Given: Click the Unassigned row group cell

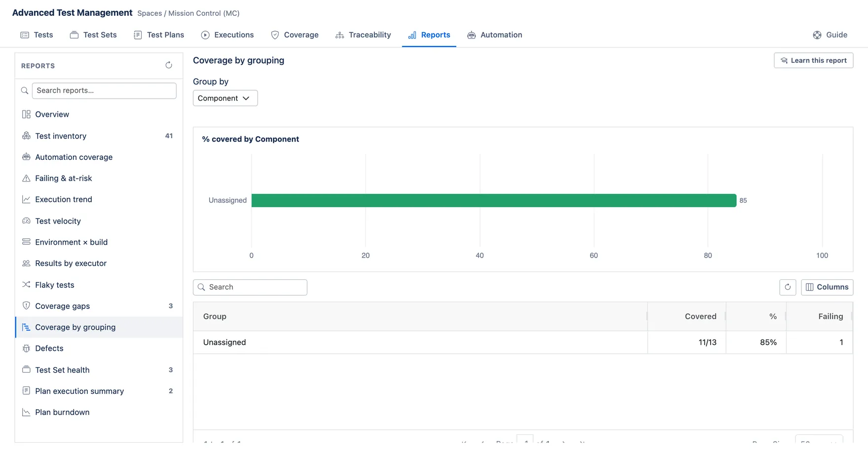Looking at the screenshot, I should (420, 342).
